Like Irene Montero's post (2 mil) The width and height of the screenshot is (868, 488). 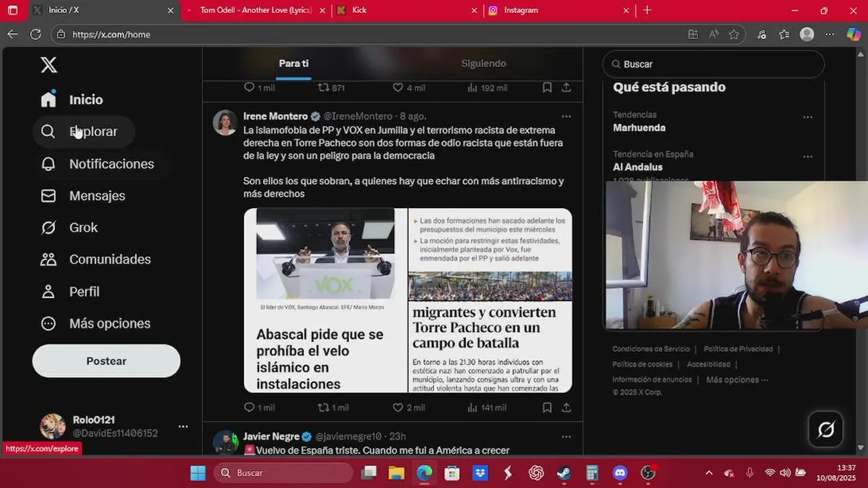click(x=409, y=407)
